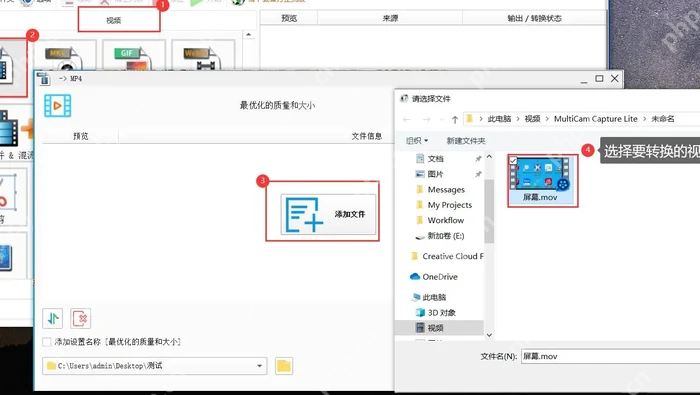
Task: Click the folder icon in address bar
Action: coord(469,119)
